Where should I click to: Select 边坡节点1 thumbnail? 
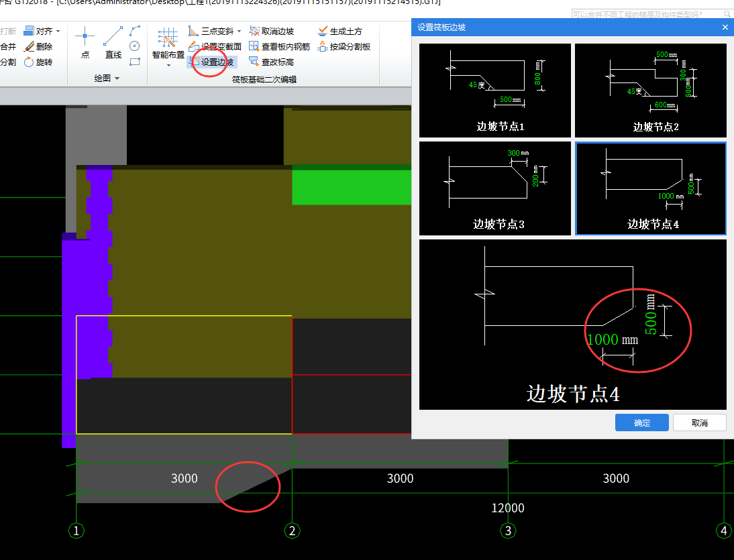click(x=494, y=91)
